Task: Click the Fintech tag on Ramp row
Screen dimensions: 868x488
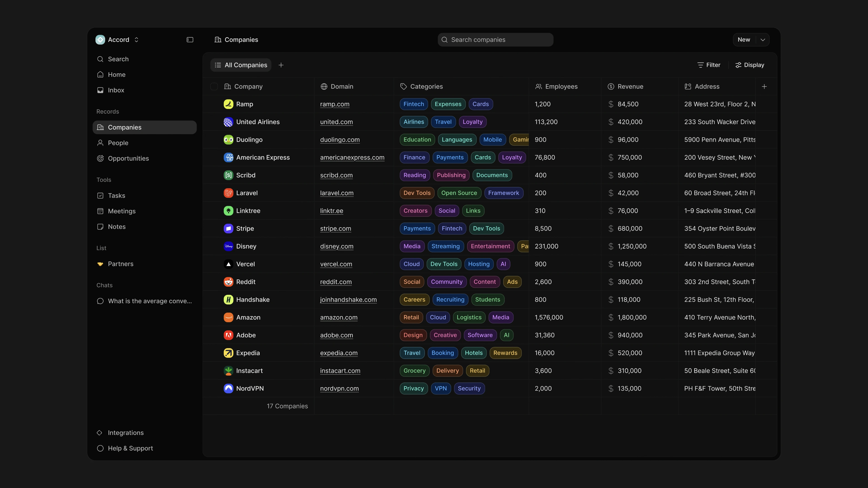Action: click(414, 104)
